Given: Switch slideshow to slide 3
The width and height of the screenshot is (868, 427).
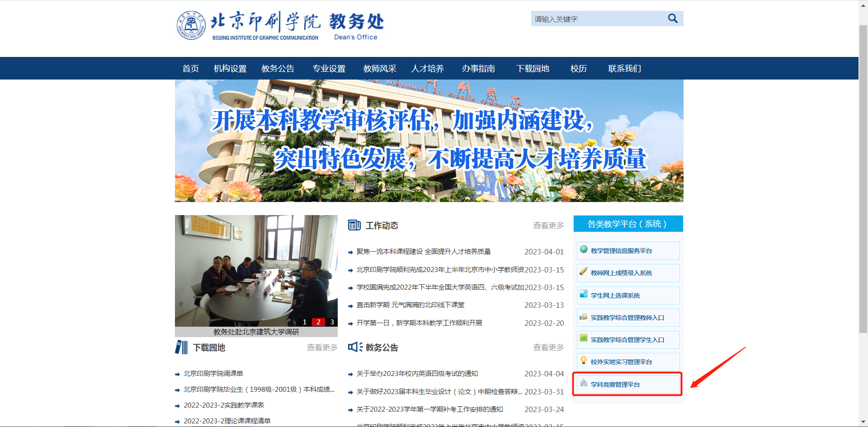Looking at the screenshot, I should (x=332, y=322).
